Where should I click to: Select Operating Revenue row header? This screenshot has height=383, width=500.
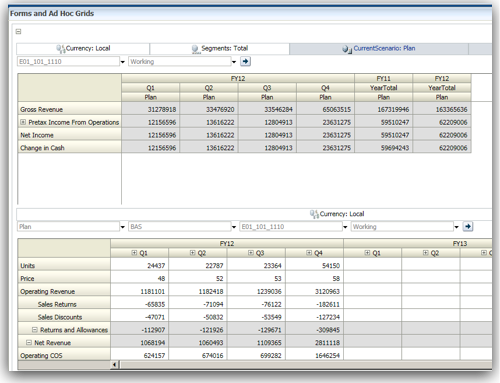pyautogui.click(x=64, y=291)
